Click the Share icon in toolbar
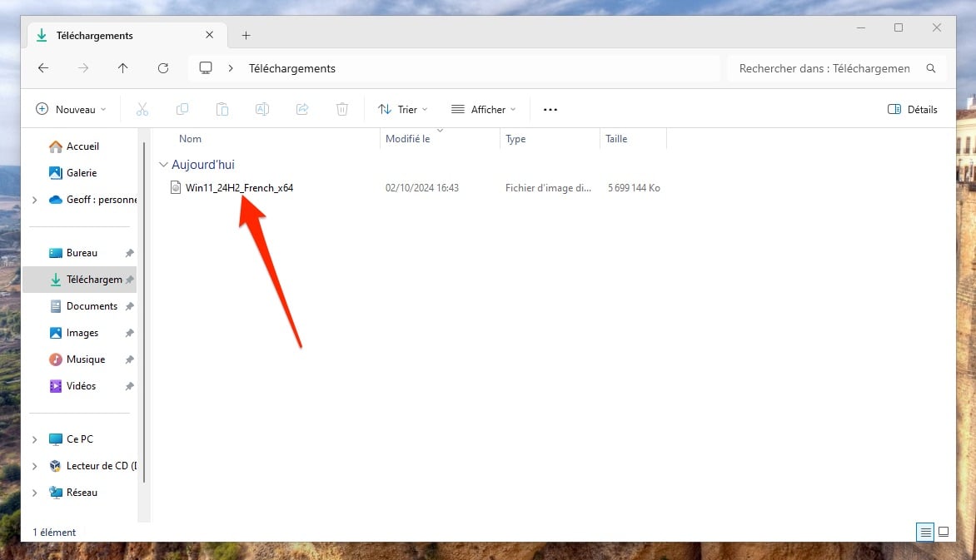 click(x=302, y=110)
